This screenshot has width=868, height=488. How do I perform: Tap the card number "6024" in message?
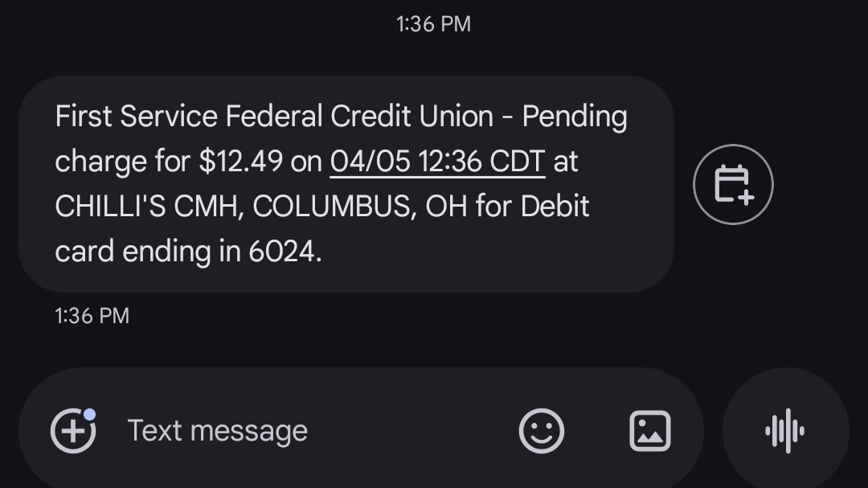coord(281,252)
